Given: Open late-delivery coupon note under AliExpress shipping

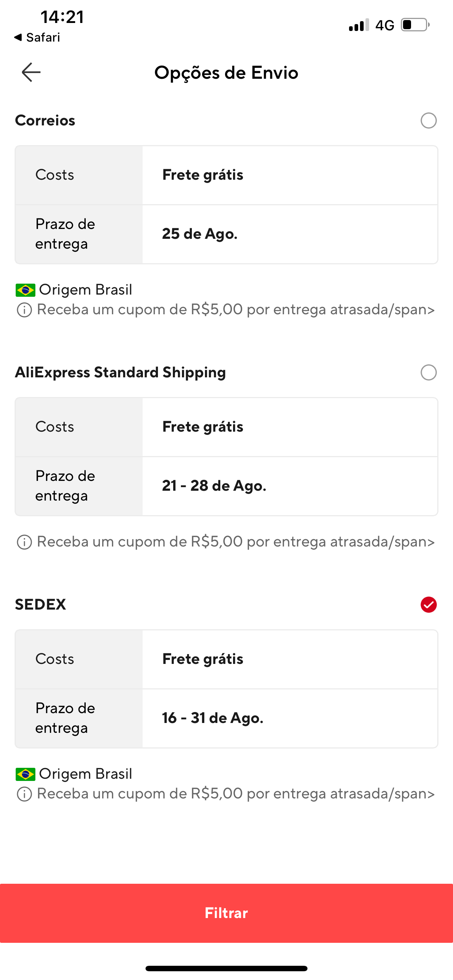Looking at the screenshot, I should click(236, 542).
